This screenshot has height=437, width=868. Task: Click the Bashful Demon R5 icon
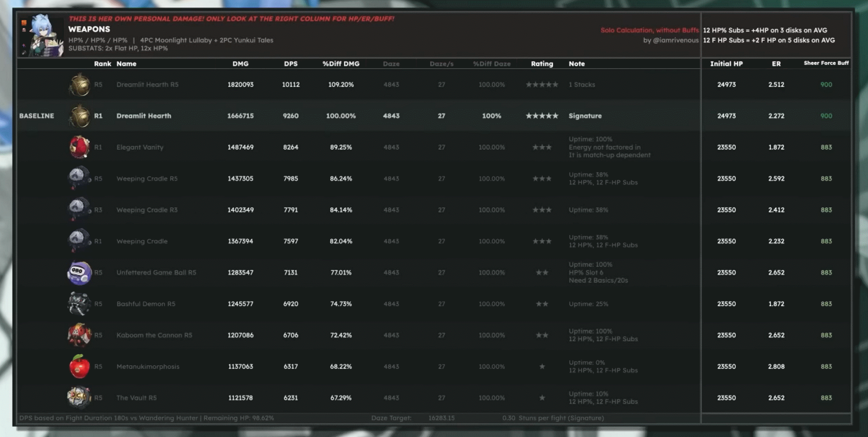[79, 304]
